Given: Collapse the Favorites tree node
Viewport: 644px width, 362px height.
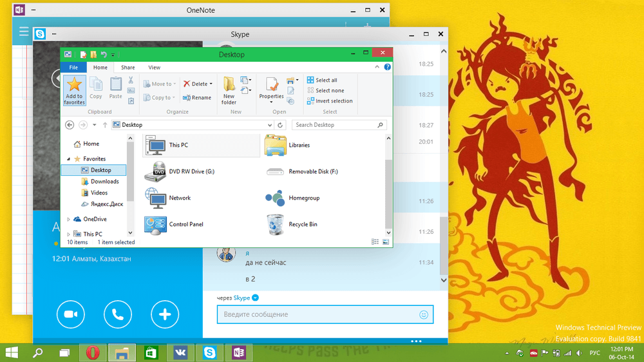Looking at the screenshot, I should (69, 158).
